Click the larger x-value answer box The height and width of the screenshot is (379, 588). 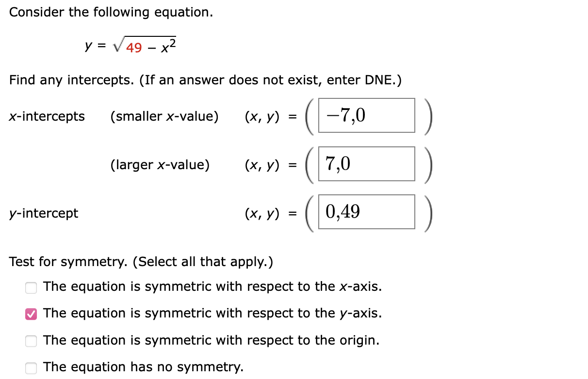pyautogui.click(x=366, y=164)
